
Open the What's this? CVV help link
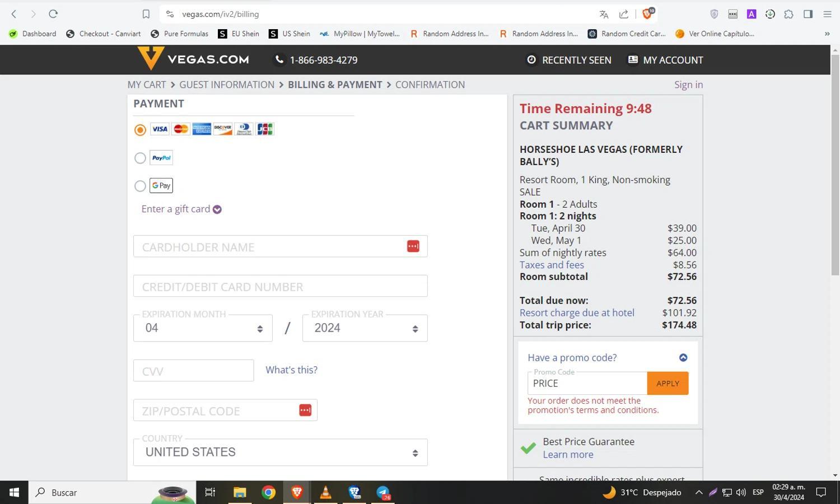pyautogui.click(x=291, y=370)
